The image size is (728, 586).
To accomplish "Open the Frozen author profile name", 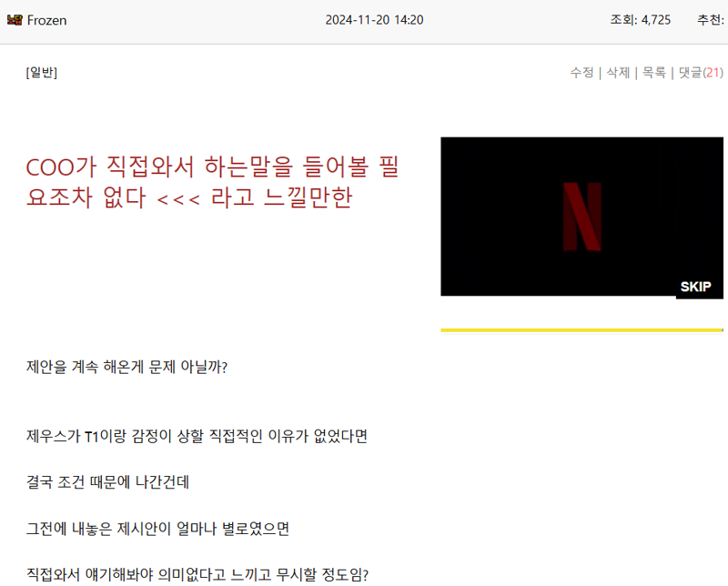I will coord(47,20).
